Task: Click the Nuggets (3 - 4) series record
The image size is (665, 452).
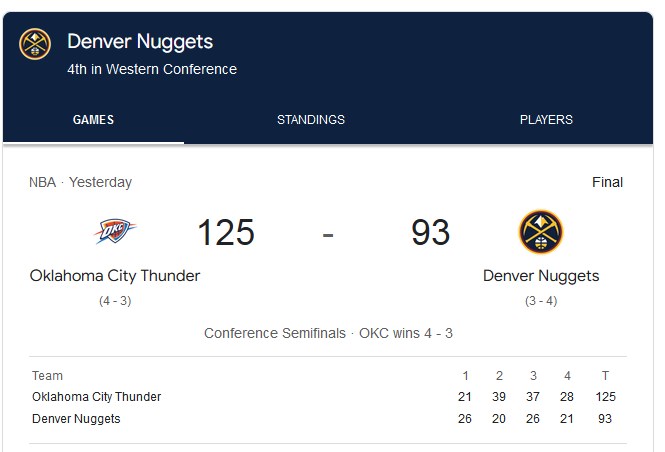Action: tap(541, 301)
